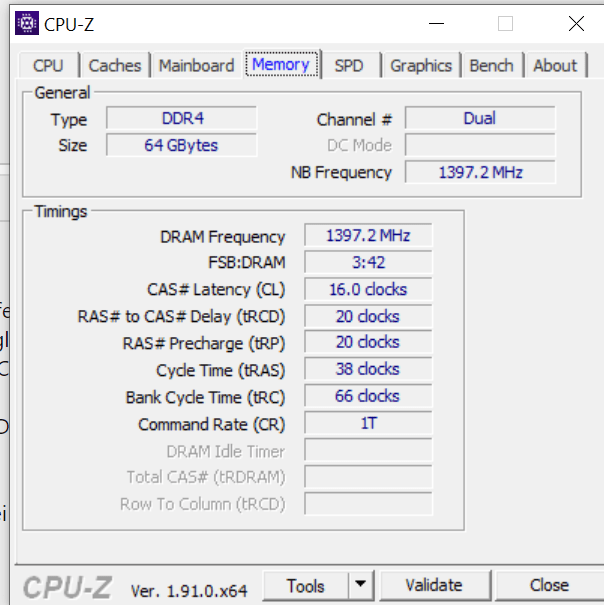The image size is (604, 605).
Task: Switch to the Caches tab
Action: pos(115,66)
